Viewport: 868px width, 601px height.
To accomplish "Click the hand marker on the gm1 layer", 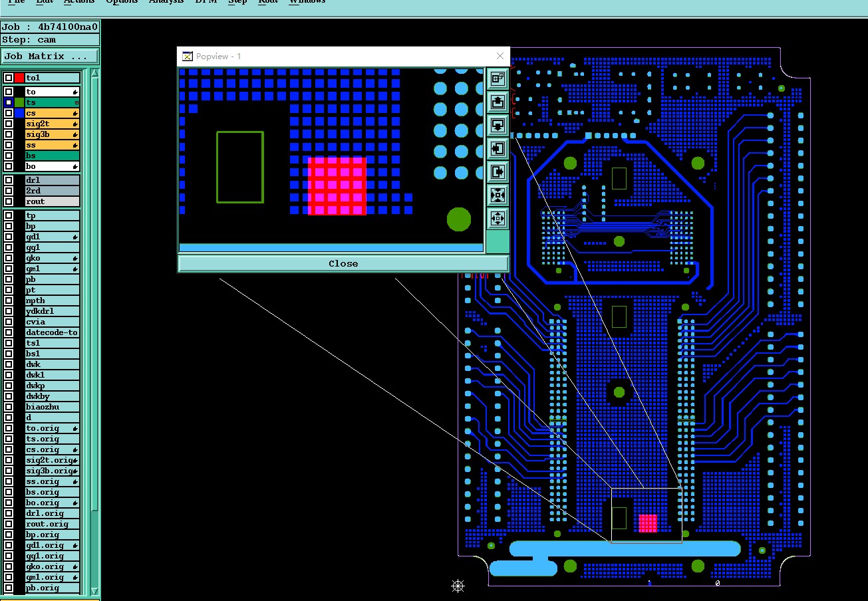I will (x=75, y=269).
